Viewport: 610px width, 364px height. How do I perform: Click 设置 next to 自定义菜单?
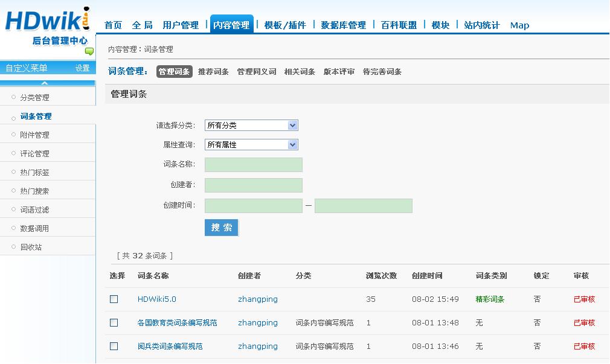coord(83,68)
